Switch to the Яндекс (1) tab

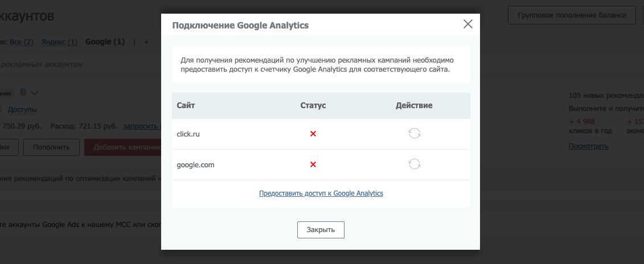tap(59, 42)
